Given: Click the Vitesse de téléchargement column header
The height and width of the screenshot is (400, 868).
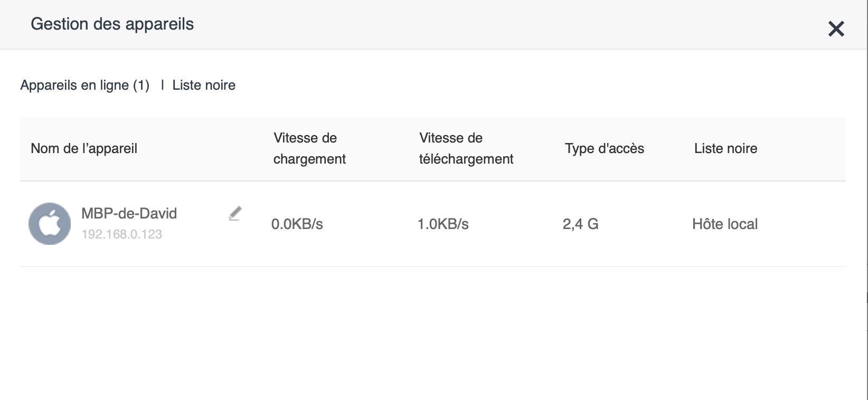Looking at the screenshot, I should click(466, 149).
